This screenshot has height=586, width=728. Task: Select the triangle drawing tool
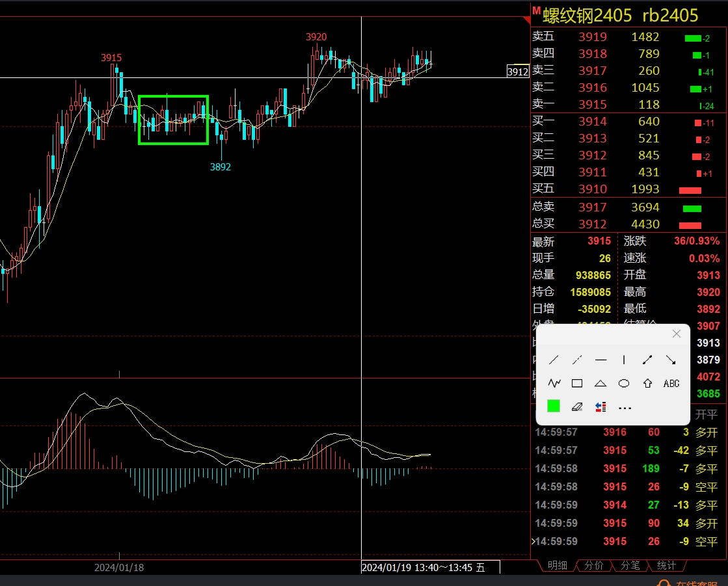[x=600, y=383]
